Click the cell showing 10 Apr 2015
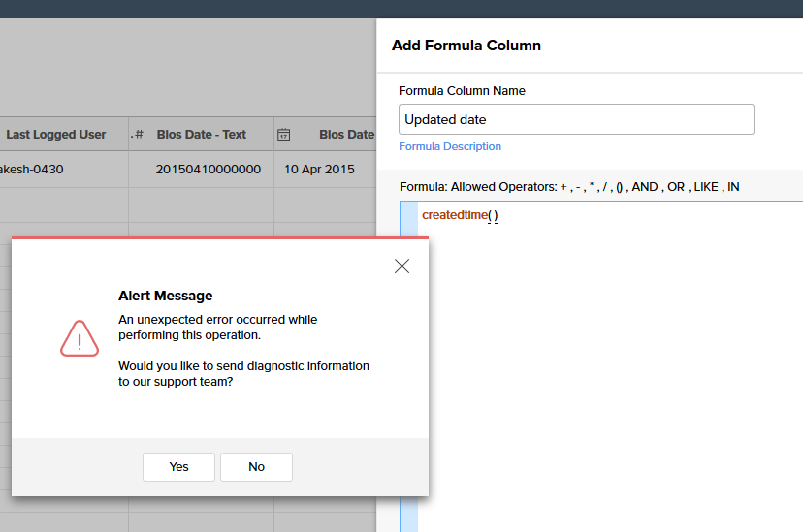The height and width of the screenshot is (532, 803). click(x=319, y=169)
